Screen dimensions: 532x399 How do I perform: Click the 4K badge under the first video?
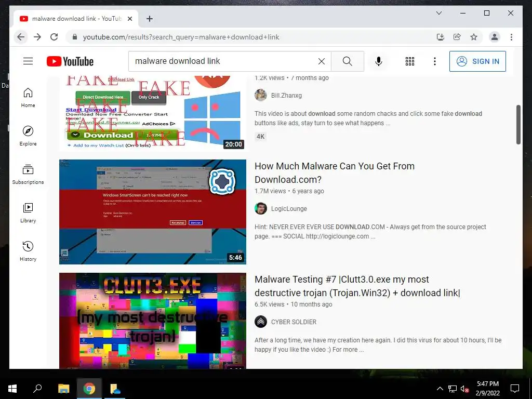point(261,137)
